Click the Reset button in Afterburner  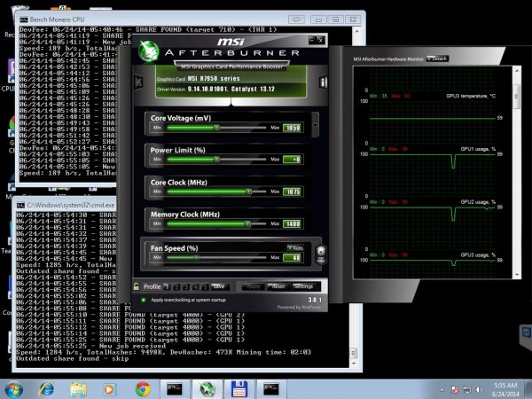pos(278,286)
